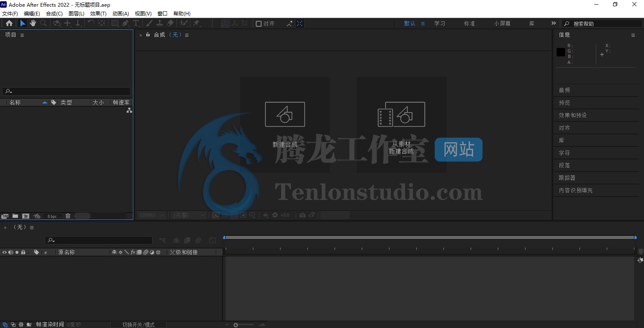Click the Home icon in the toolbar
The height and width of the screenshot is (328, 644).
tap(9, 23)
